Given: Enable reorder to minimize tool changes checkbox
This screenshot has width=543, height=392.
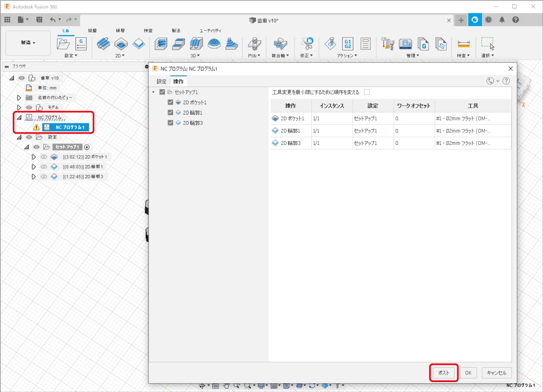Looking at the screenshot, I should tap(367, 92).
